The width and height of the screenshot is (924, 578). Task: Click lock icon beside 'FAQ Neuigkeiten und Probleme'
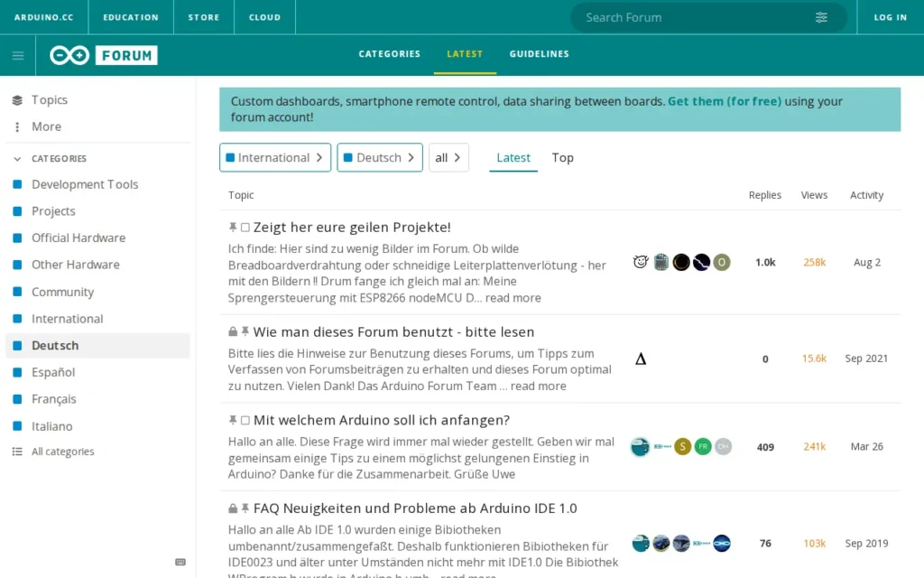(233, 508)
